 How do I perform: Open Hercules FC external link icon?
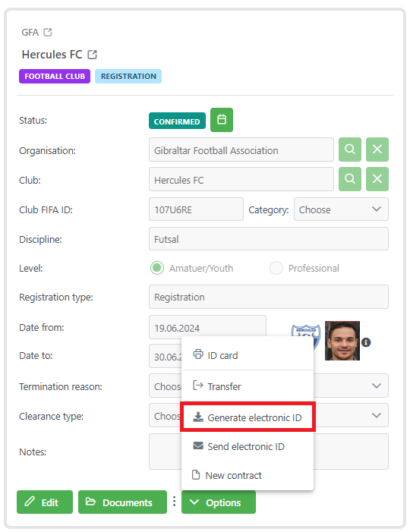[x=93, y=55]
